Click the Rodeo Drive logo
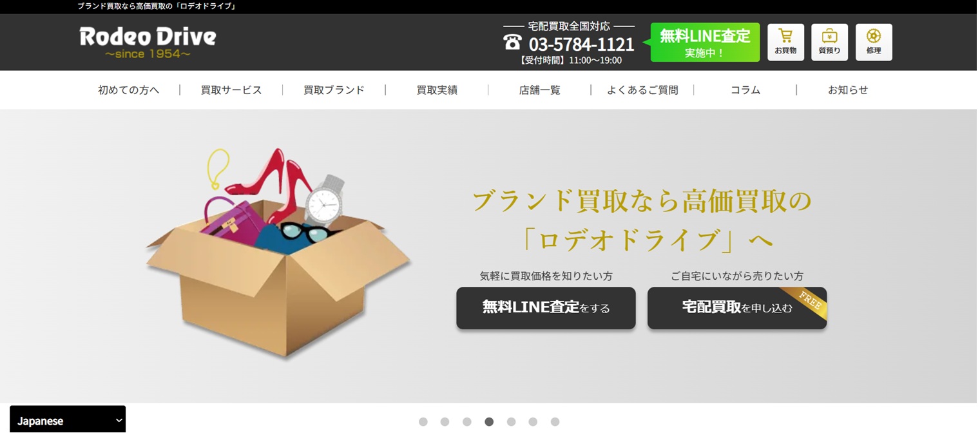The height and width of the screenshot is (433, 980). click(148, 43)
